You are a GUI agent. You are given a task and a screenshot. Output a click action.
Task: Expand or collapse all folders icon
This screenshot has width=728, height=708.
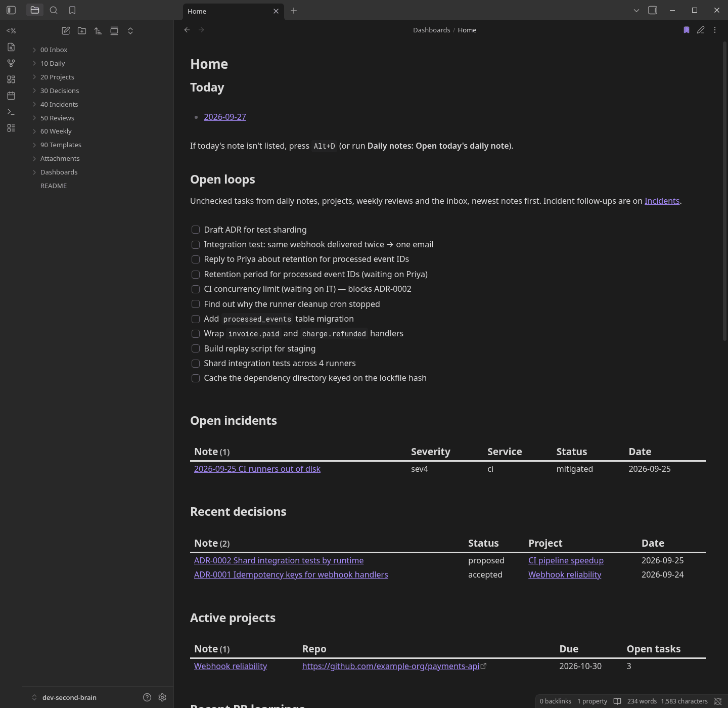click(x=130, y=31)
